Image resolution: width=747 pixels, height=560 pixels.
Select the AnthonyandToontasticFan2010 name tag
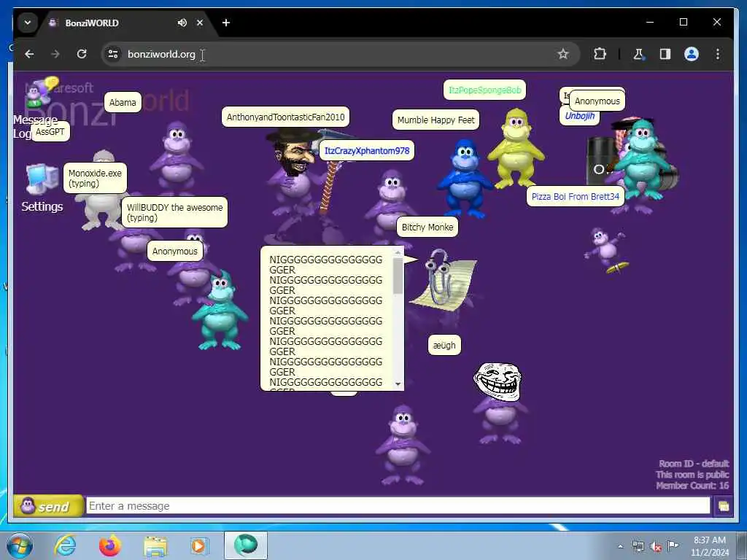tap(285, 117)
